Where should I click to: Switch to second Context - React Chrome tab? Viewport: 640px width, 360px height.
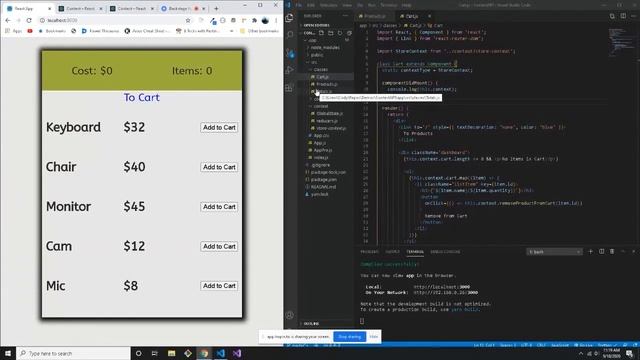coord(131,8)
